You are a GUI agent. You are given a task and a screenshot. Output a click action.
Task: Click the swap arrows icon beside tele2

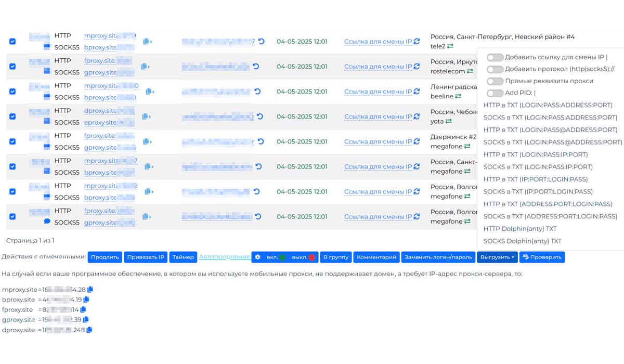pos(450,46)
